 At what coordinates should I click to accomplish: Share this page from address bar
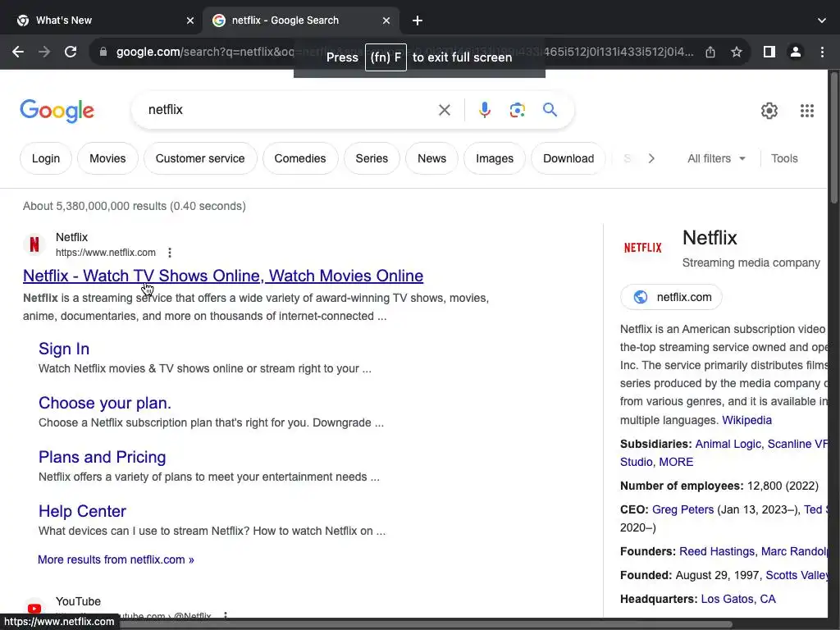[x=710, y=52]
